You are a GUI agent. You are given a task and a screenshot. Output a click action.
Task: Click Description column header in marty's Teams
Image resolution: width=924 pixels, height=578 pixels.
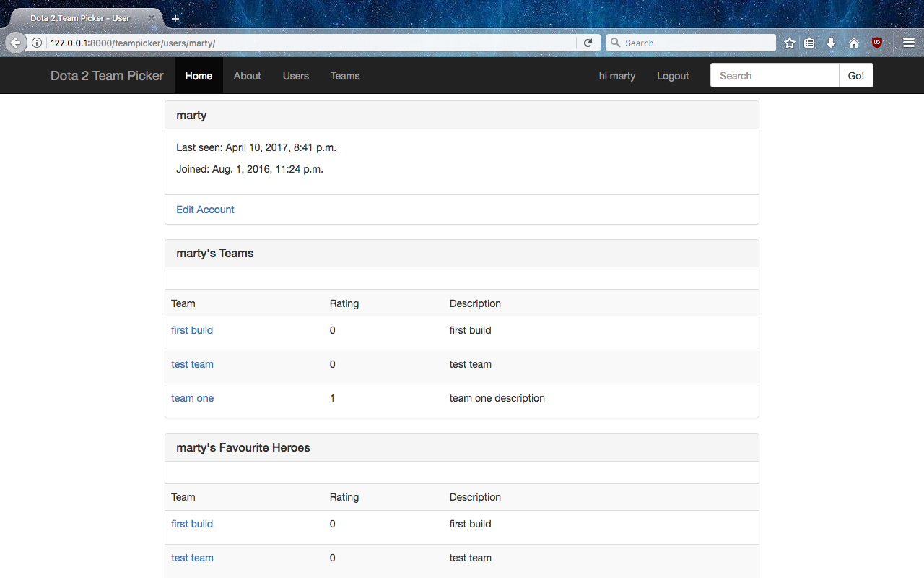(x=475, y=303)
